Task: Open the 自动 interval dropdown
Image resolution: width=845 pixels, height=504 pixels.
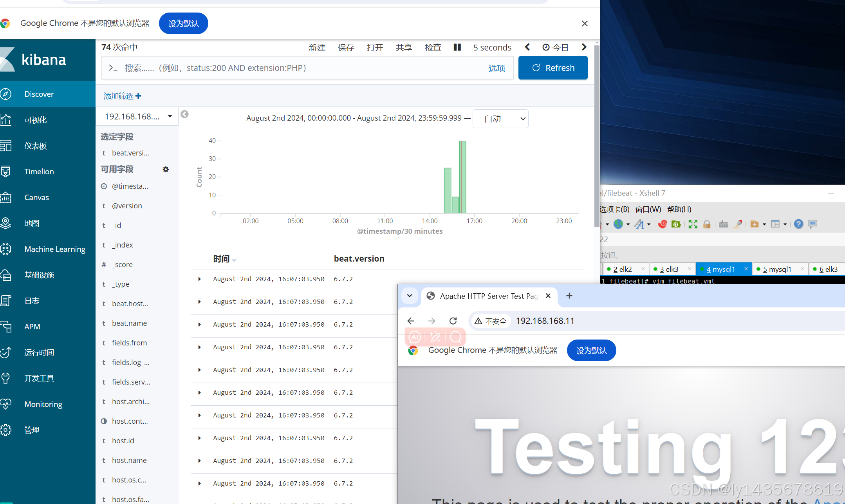Action: (500, 119)
